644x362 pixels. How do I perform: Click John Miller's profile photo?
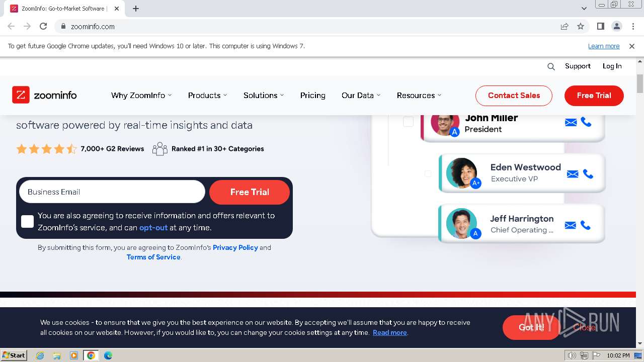(x=445, y=122)
